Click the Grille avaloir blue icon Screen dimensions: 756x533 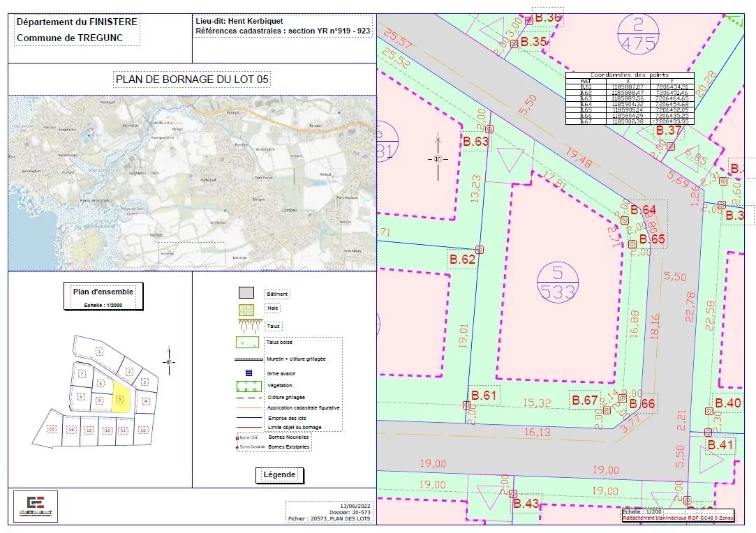tap(247, 373)
